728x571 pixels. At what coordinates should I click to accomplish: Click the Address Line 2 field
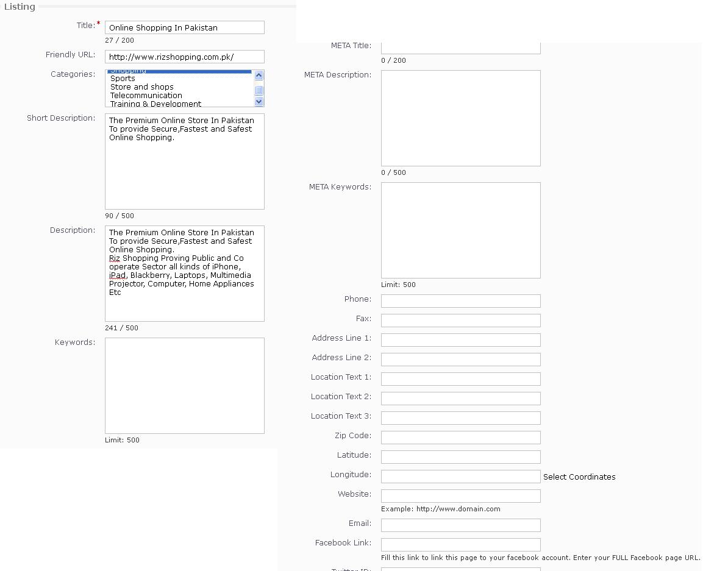tap(460, 360)
